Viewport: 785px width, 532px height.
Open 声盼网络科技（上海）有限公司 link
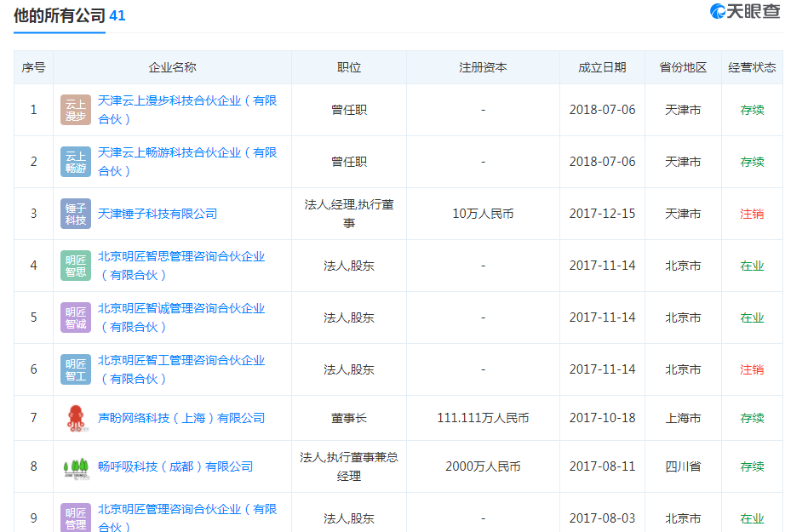coord(181,418)
